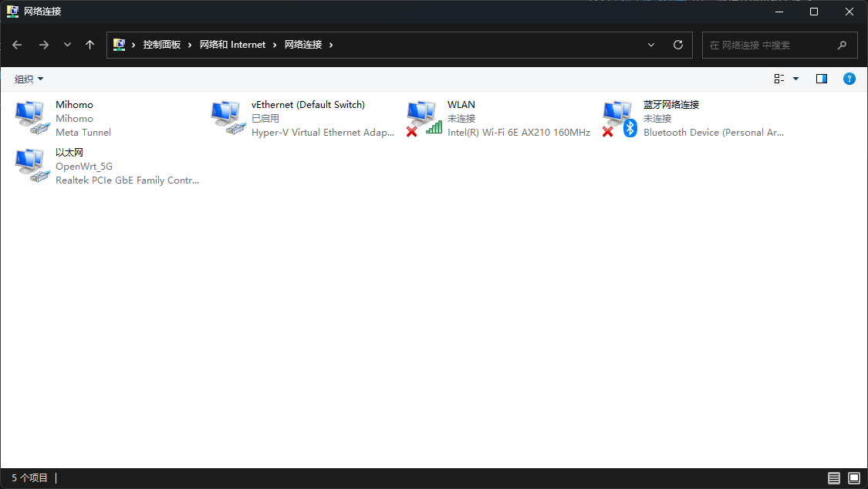Switch to large icons view in status bar
Image resolution: width=868 pixels, height=489 pixels.
853,478
